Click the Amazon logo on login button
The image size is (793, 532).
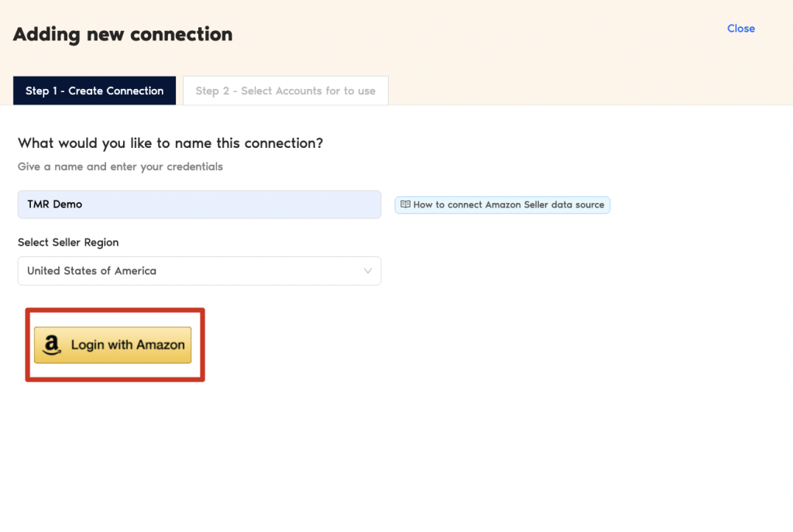pyautogui.click(x=52, y=345)
